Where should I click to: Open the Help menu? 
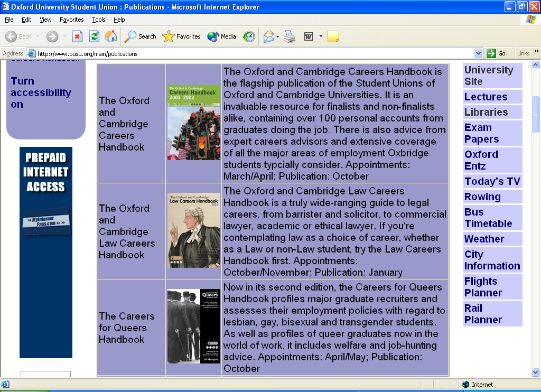pyautogui.click(x=119, y=20)
